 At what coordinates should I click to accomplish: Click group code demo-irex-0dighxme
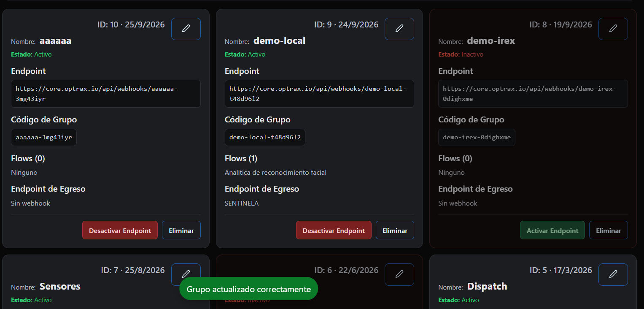pyautogui.click(x=477, y=137)
